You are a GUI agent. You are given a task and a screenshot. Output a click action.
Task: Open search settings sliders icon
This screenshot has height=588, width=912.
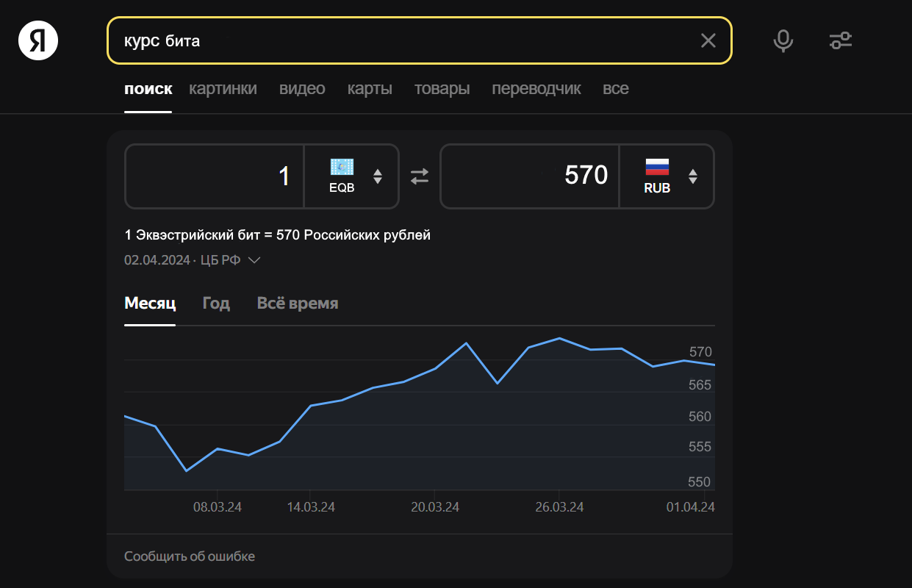click(x=840, y=40)
